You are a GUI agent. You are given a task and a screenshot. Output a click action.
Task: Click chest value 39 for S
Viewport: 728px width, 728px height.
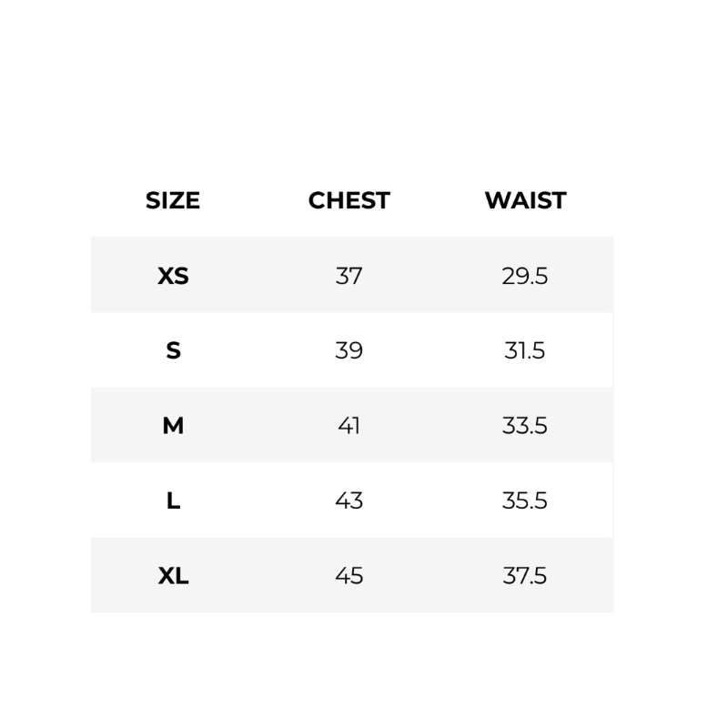click(349, 350)
